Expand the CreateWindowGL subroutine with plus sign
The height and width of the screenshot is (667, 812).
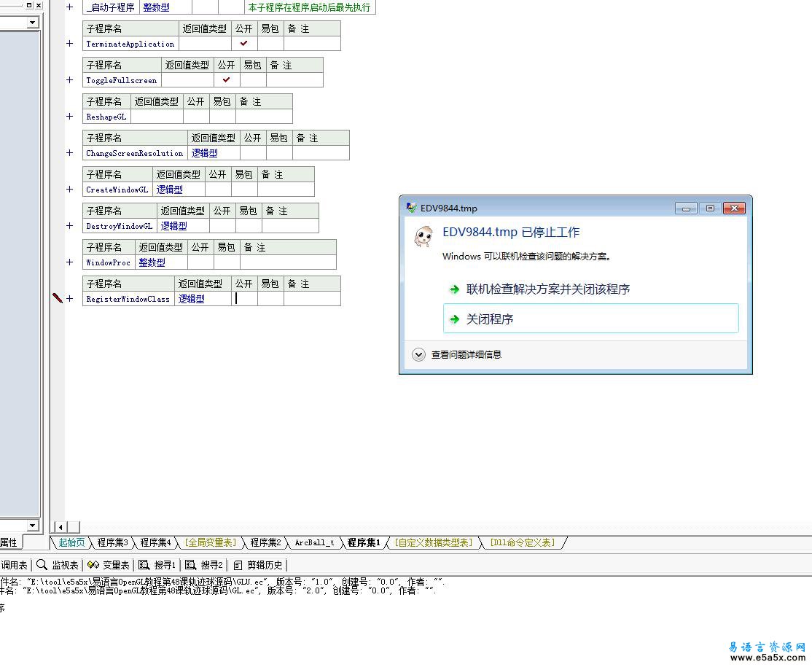[70, 190]
